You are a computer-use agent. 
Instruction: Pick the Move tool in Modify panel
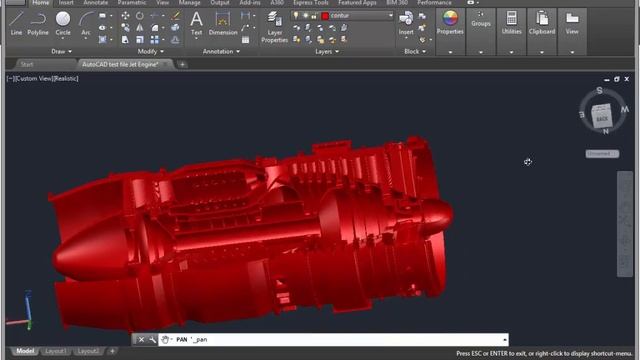click(x=125, y=16)
